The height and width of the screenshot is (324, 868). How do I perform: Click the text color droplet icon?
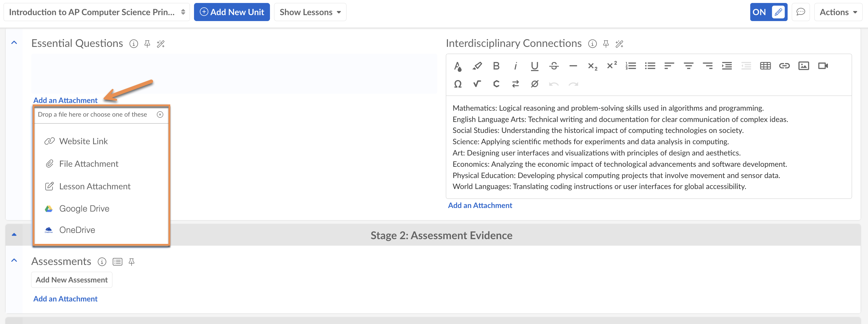pos(457,66)
